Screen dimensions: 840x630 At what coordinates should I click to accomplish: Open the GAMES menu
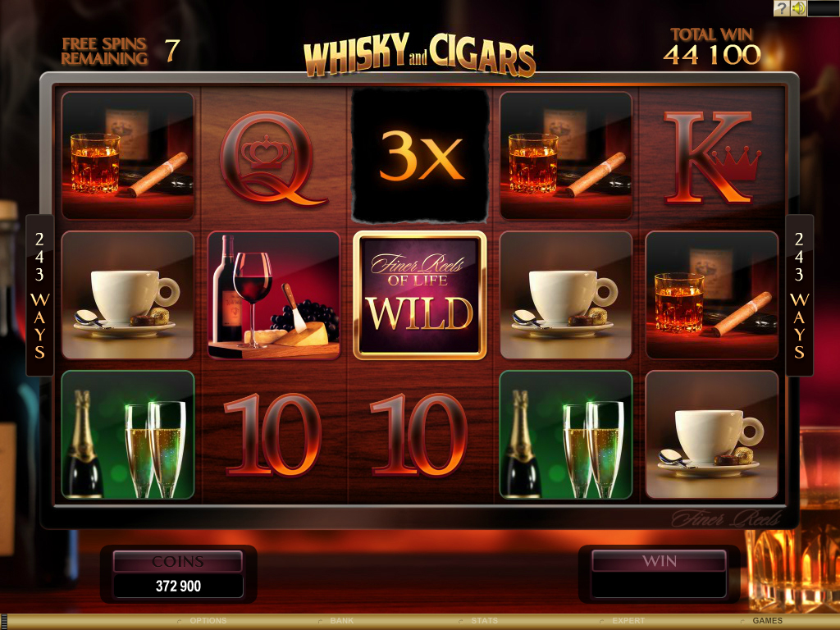767,620
